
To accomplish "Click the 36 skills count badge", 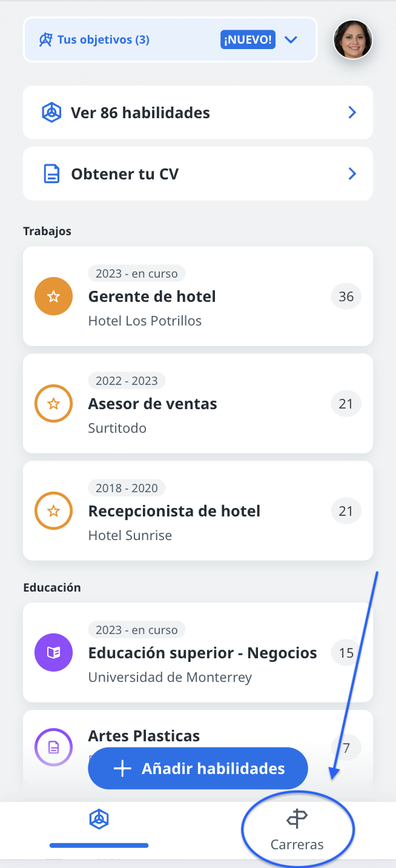I will (x=346, y=296).
